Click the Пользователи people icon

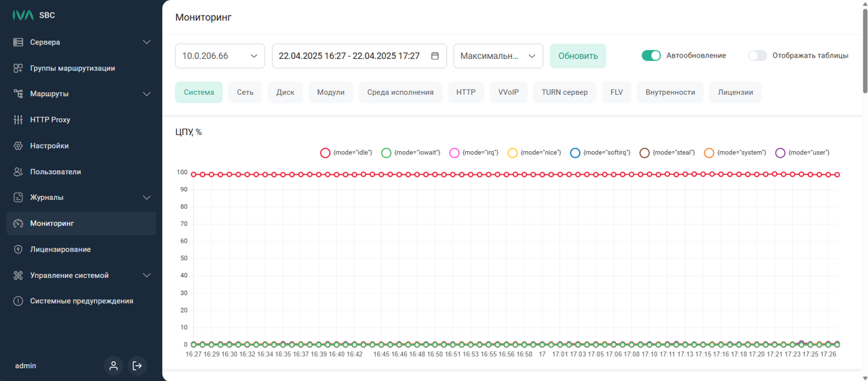point(18,172)
